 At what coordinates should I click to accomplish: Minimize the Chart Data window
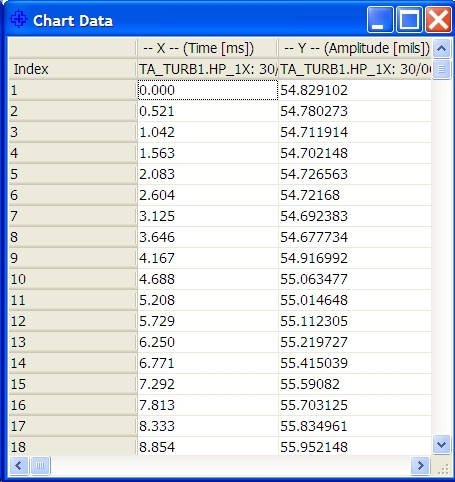[380, 20]
